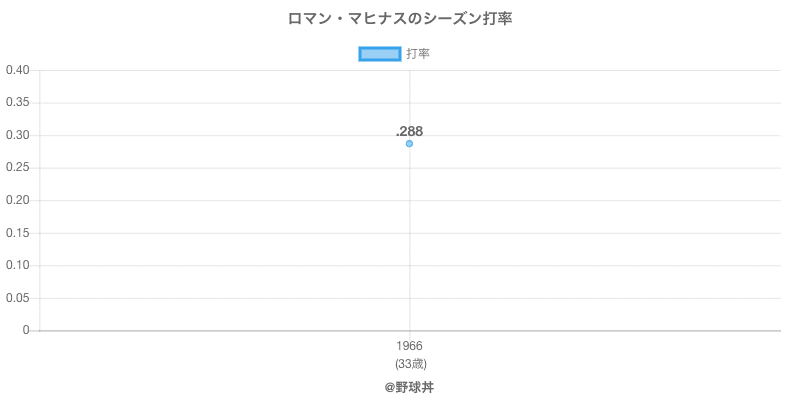The width and height of the screenshot is (800, 400).
Task: Click the 0.10 y-axis tick label
Action: click(17, 265)
